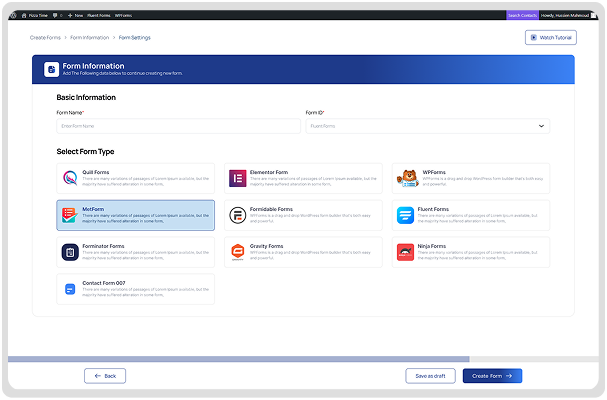
Task: Open the comments bubble in admin bar
Action: (x=57, y=15)
